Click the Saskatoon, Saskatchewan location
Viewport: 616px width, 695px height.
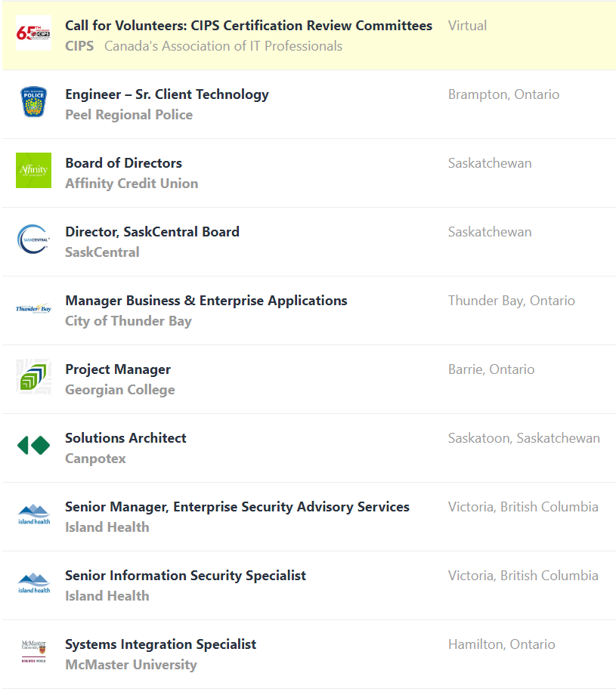point(524,438)
